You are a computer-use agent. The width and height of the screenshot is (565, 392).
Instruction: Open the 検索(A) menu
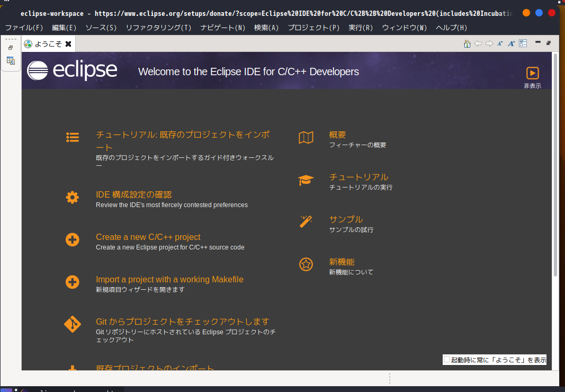pos(266,28)
